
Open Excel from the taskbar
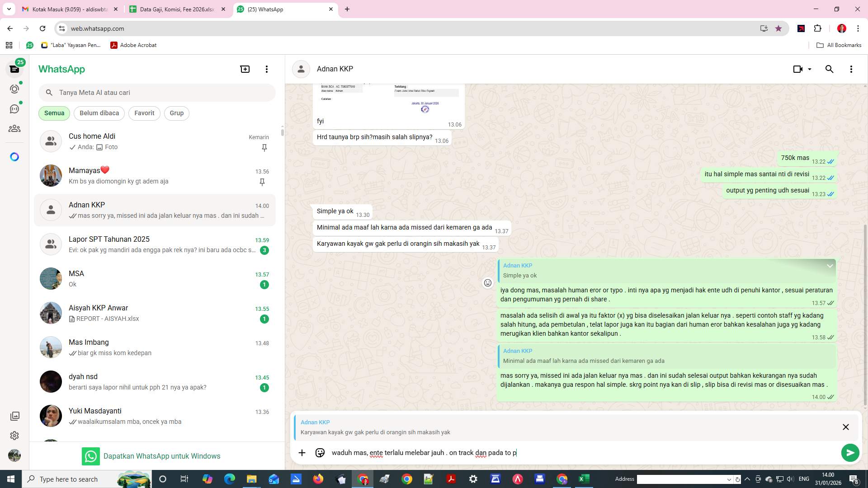pyautogui.click(x=583, y=479)
